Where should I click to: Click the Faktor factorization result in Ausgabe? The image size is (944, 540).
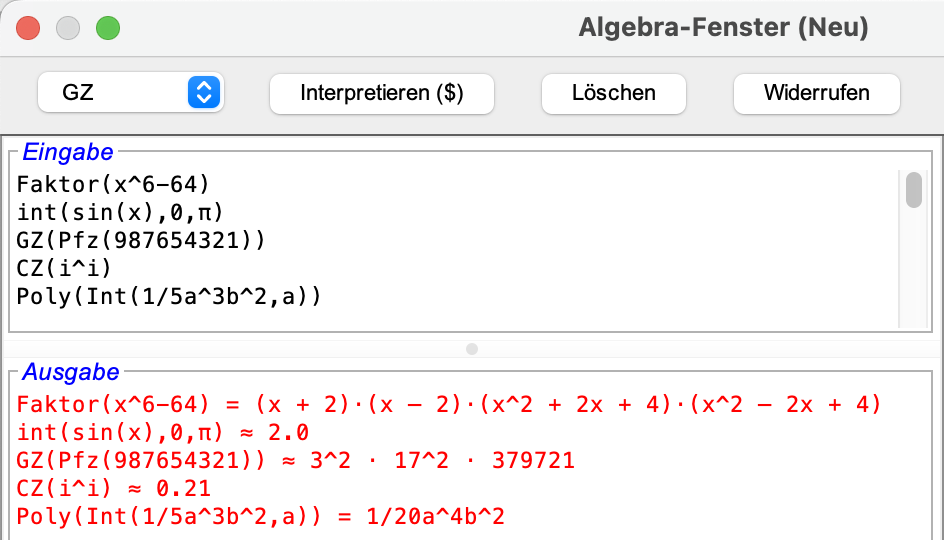point(449,405)
